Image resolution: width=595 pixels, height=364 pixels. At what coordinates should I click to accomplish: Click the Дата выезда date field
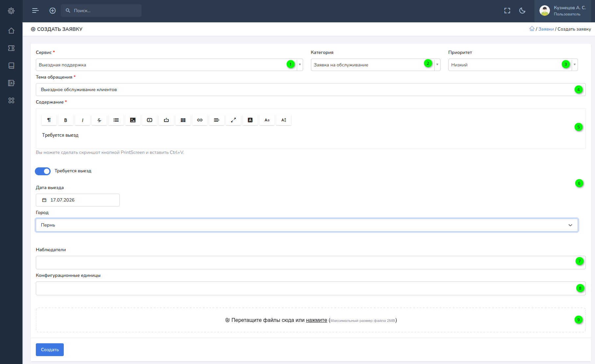[x=78, y=200]
